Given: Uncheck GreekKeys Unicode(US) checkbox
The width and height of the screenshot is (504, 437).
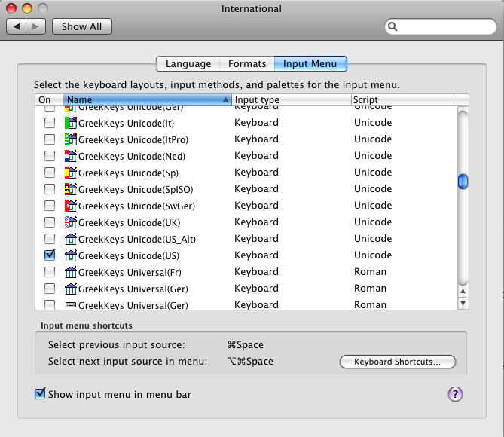Looking at the screenshot, I should coord(50,255).
